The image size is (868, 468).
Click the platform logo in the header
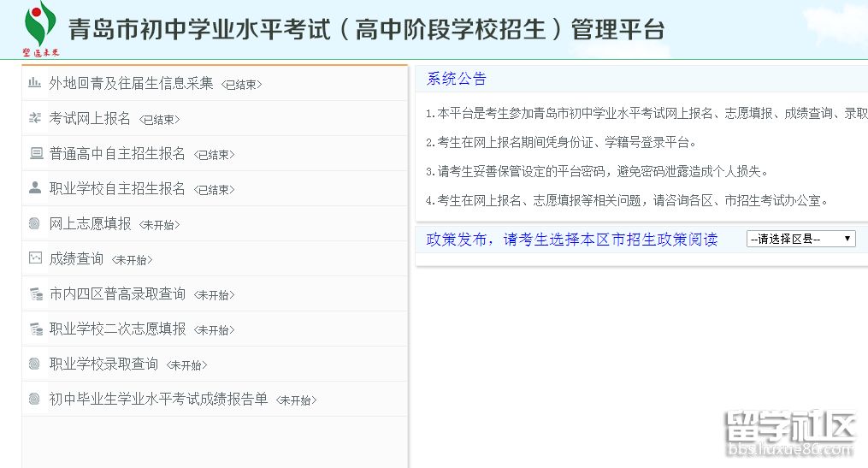(39, 28)
